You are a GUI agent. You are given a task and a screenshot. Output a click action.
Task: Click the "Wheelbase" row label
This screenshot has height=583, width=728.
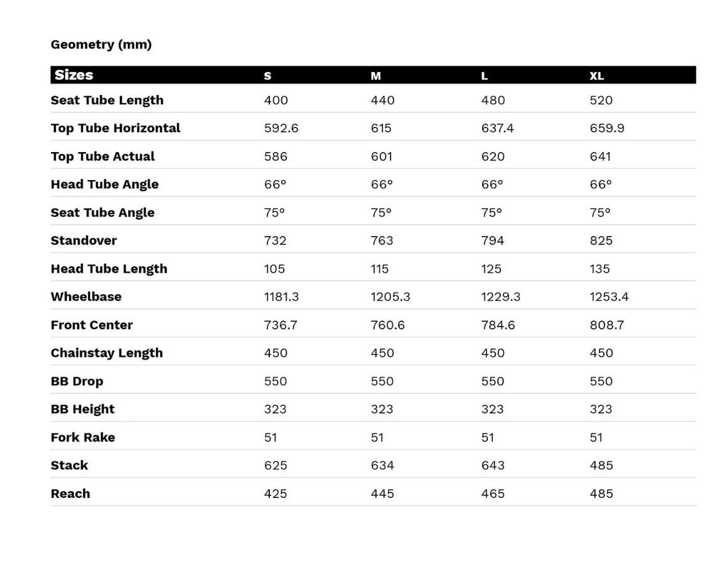click(x=86, y=297)
